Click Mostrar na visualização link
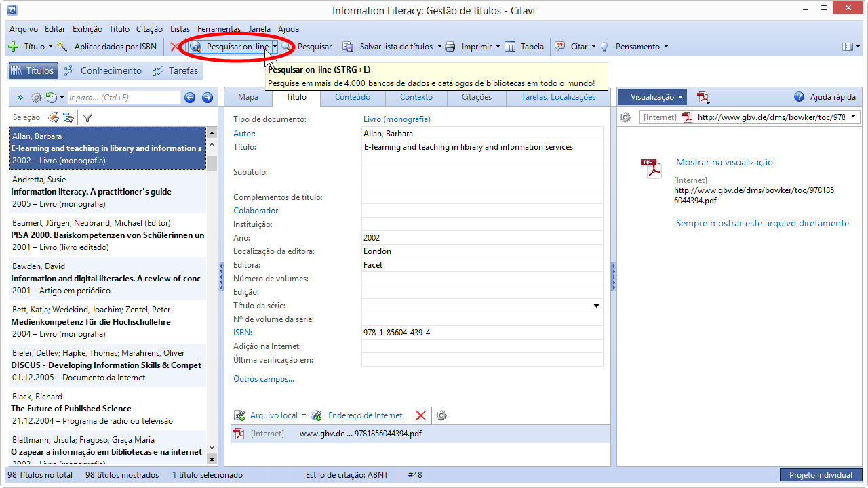The image size is (868, 488). (724, 162)
